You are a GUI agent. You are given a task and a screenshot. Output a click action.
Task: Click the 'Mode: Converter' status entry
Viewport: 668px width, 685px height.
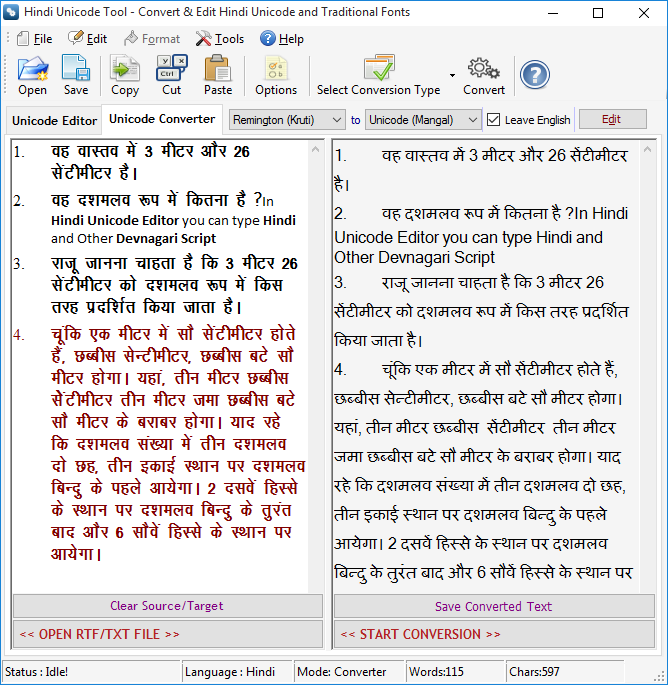click(x=349, y=672)
